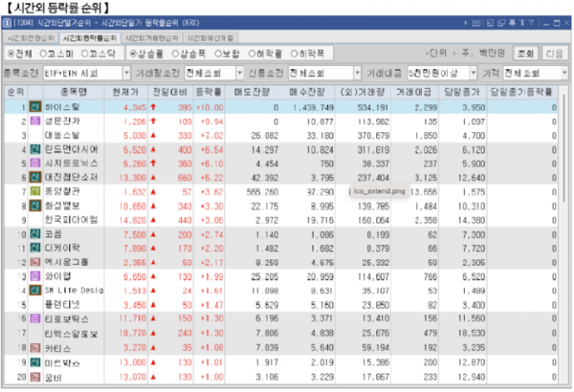The height and width of the screenshot is (392, 574).
Task: Click the play arrow icon in title bar
Action: (466, 23)
